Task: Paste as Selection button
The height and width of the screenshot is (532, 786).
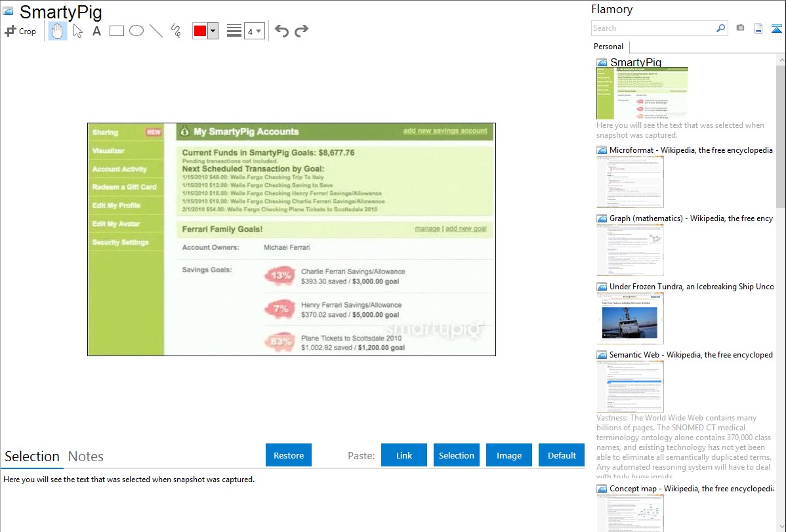Action: pyautogui.click(x=456, y=455)
